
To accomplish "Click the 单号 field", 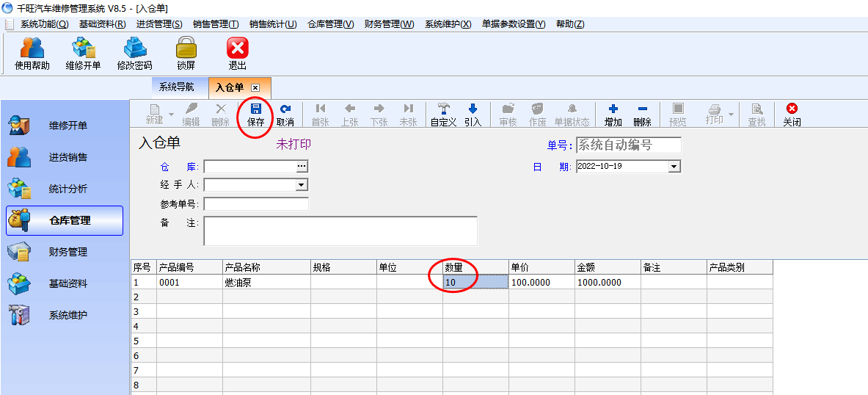I will (629, 145).
